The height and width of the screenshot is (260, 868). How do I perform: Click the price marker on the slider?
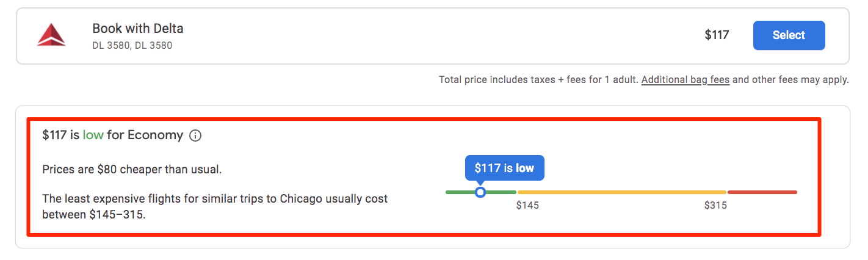[480, 192]
